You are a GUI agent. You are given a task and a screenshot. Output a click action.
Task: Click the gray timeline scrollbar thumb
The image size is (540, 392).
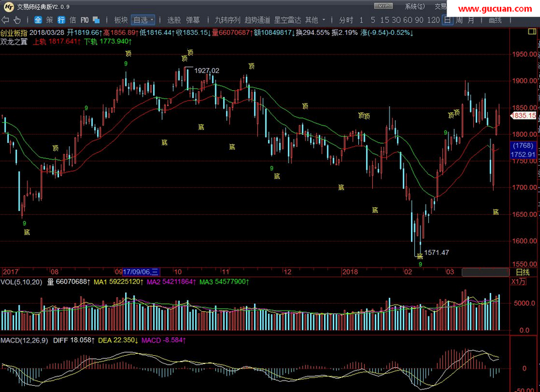[485, 272]
